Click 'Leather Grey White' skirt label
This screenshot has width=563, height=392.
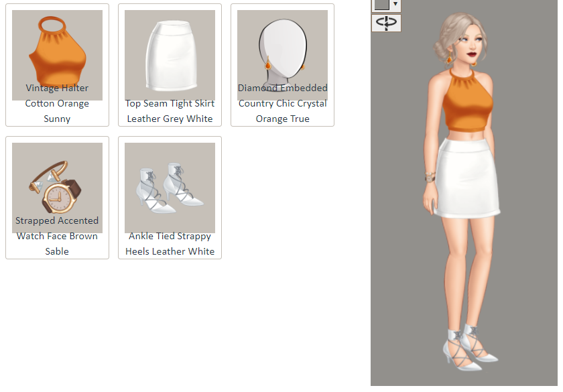point(170,119)
